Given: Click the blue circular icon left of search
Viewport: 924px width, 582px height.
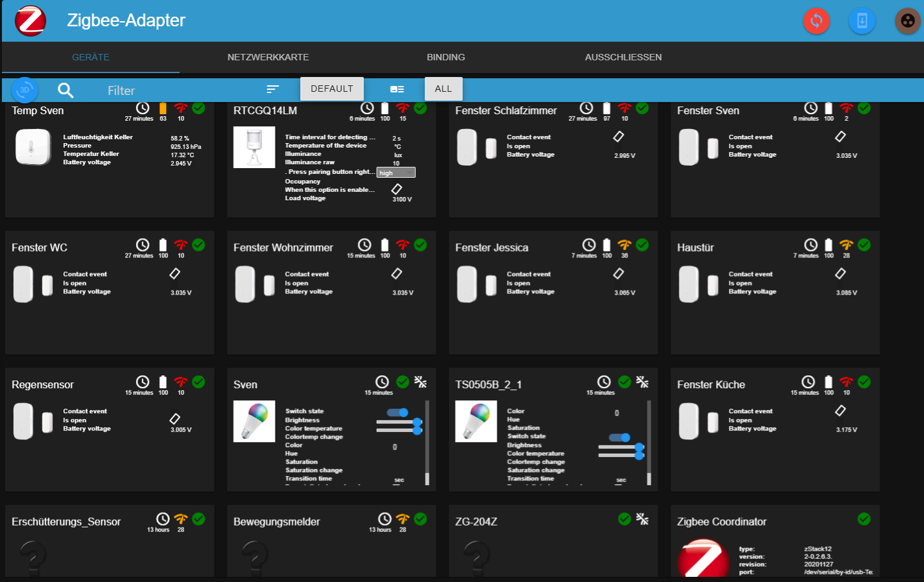Looking at the screenshot, I should click(x=25, y=90).
